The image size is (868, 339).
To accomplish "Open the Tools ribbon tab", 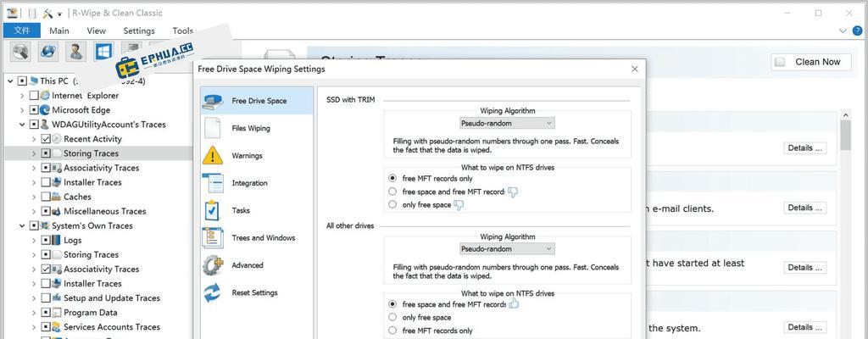I will tap(183, 31).
